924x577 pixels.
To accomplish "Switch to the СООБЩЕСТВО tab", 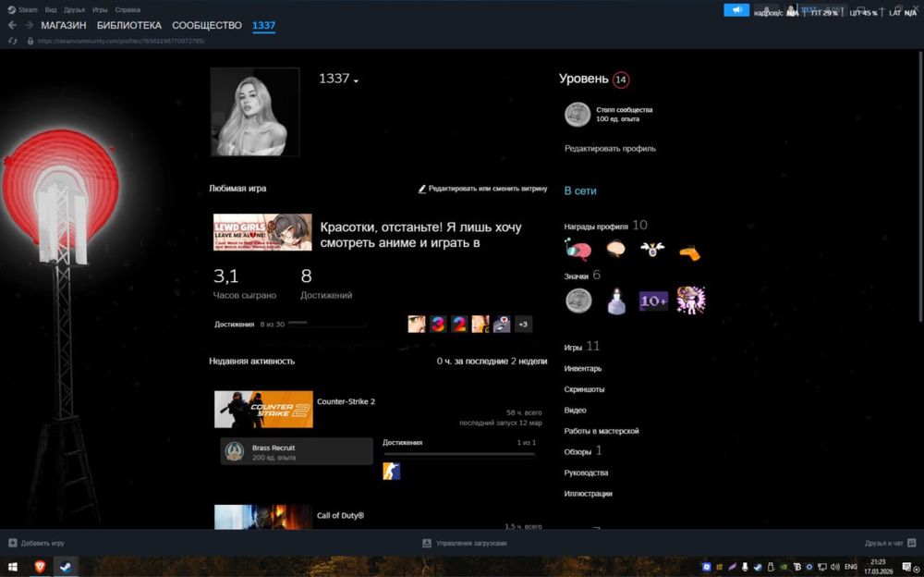I will coord(207,25).
